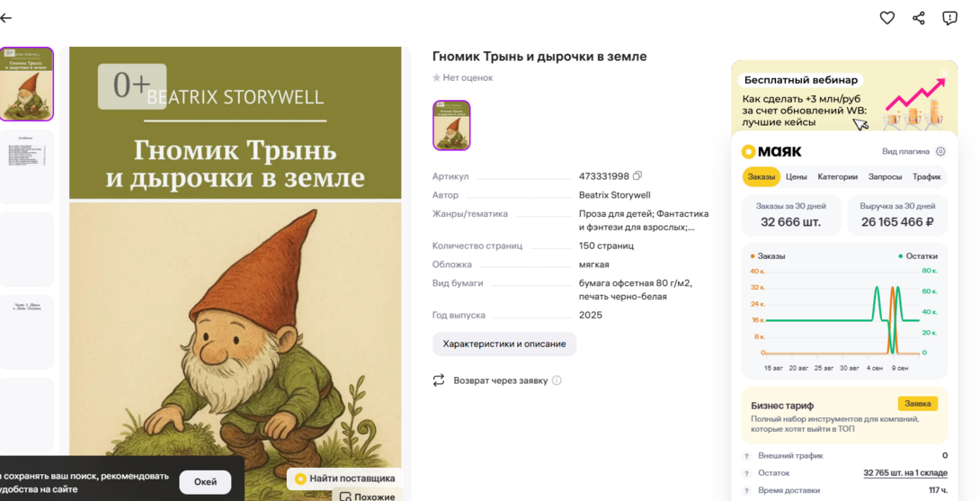The width and height of the screenshot is (980, 501).
Task: Switch to the Цены tab
Action: coord(796,177)
